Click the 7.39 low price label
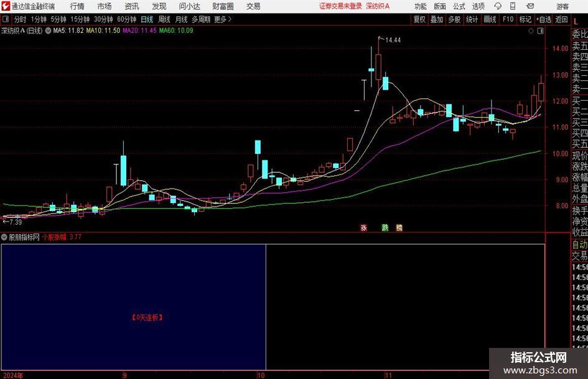588x379 pixels. [x=16, y=222]
